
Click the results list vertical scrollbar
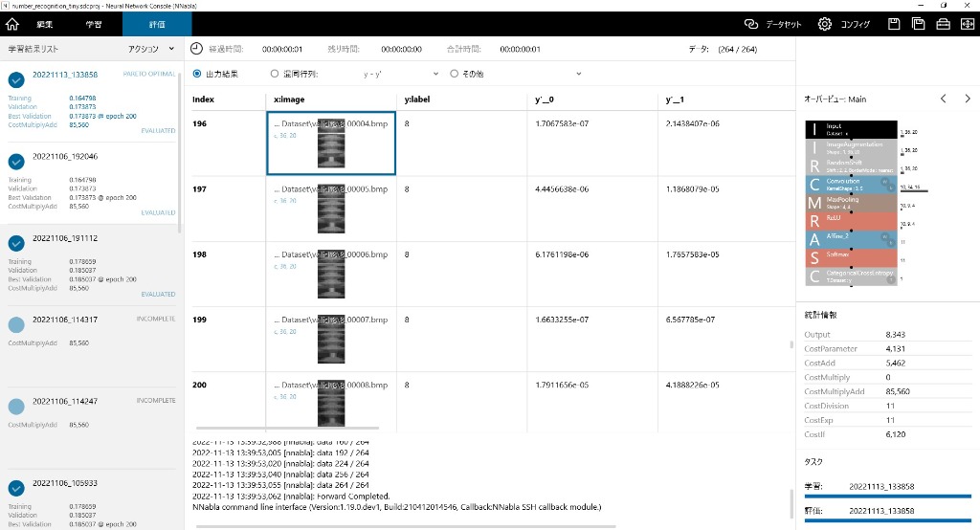coord(180,153)
